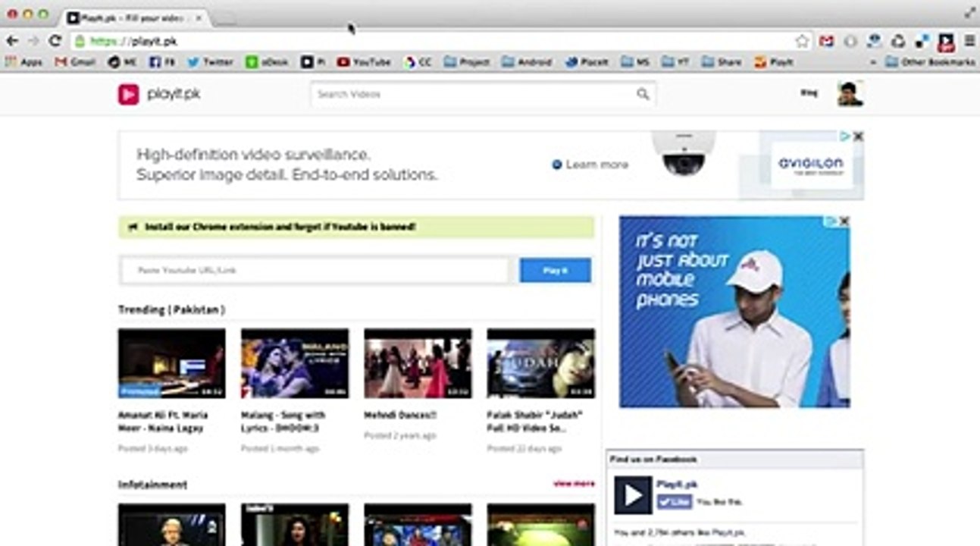Click the 'Mehndi Dances!!' title link
The image size is (980, 546).
pyautogui.click(x=400, y=416)
